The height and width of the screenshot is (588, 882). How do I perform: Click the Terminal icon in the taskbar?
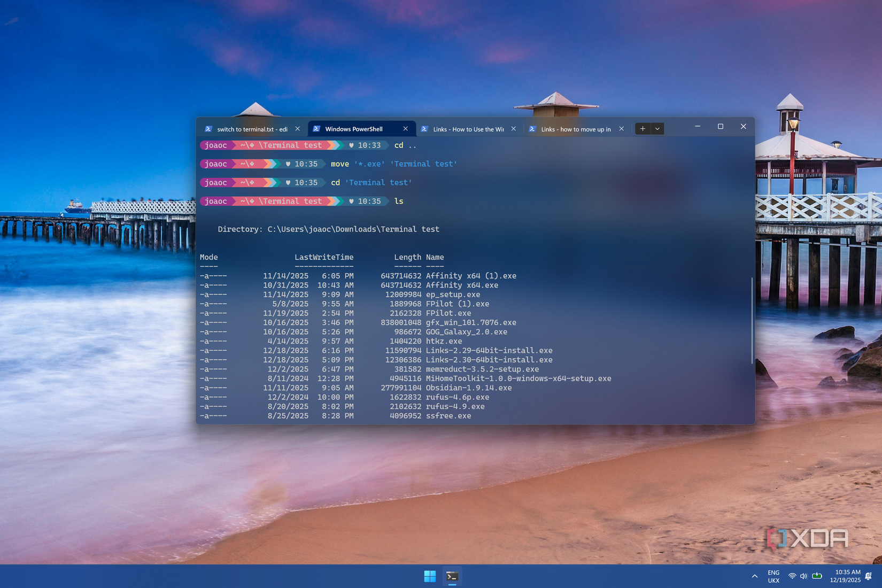(452, 576)
